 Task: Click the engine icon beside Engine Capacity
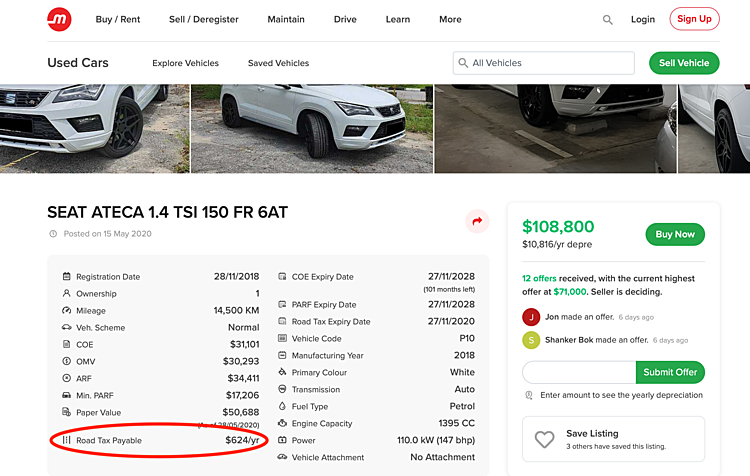coord(282,423)
